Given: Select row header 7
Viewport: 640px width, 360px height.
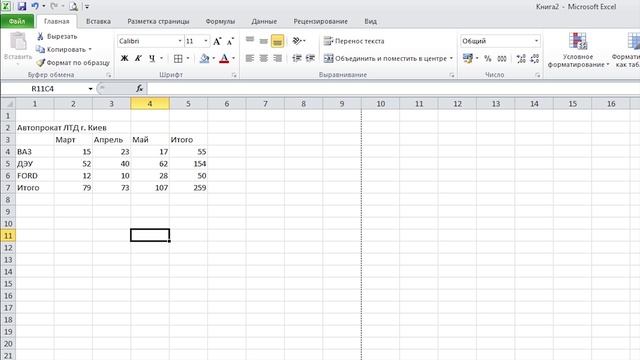Looking at the screenshot, I should pyautogui.click(x=8, y=188).
